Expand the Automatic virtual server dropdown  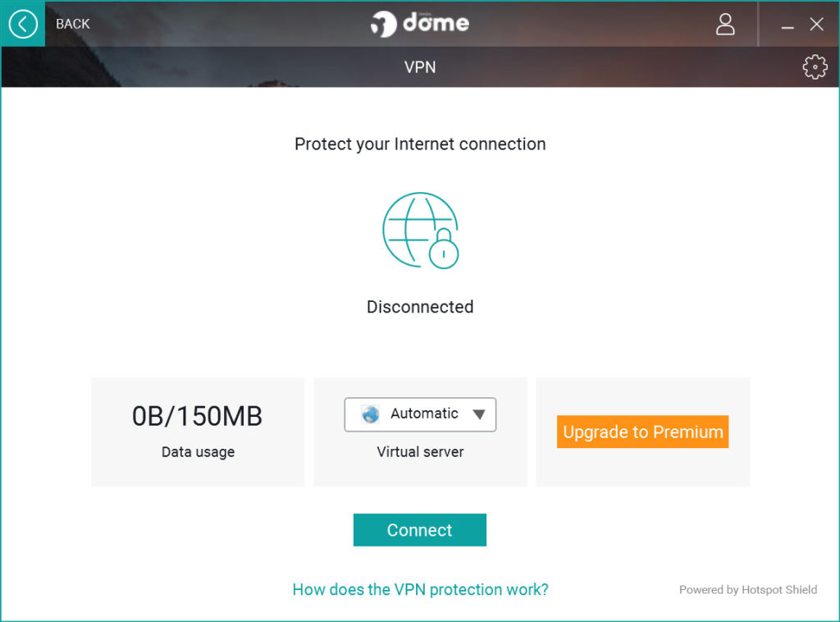(420, 414)
